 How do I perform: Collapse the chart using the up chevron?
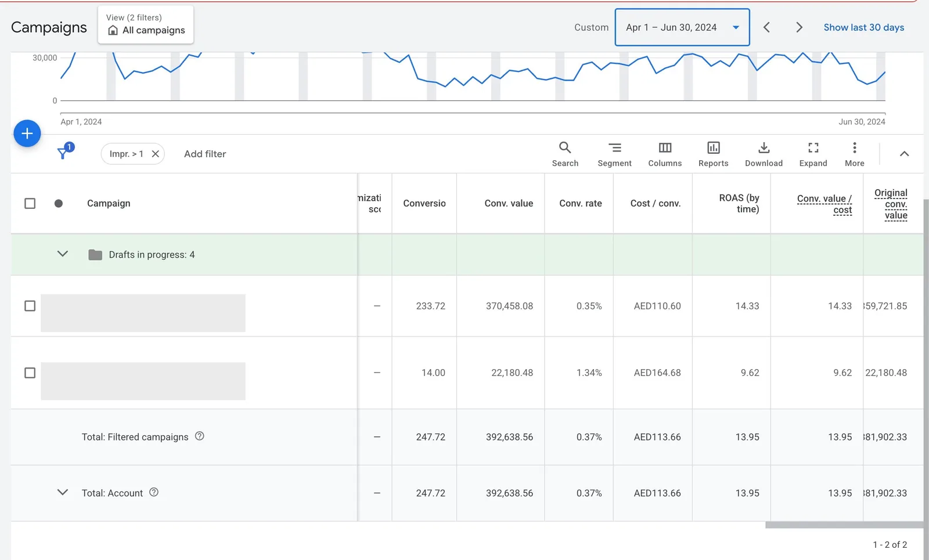coord(904,154)
